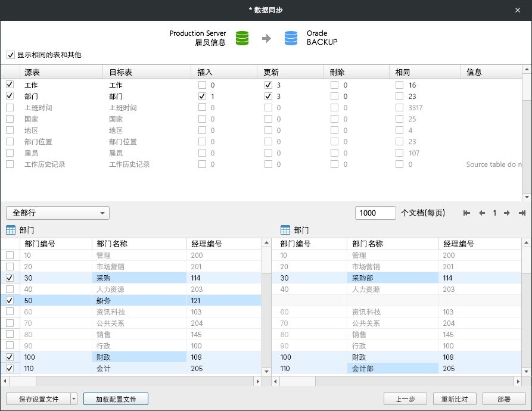Uncheck 显示相同的表和其他 checkbox
This screenshot has height=411, width=532.
pyautogui.click(x=11, y=55)
